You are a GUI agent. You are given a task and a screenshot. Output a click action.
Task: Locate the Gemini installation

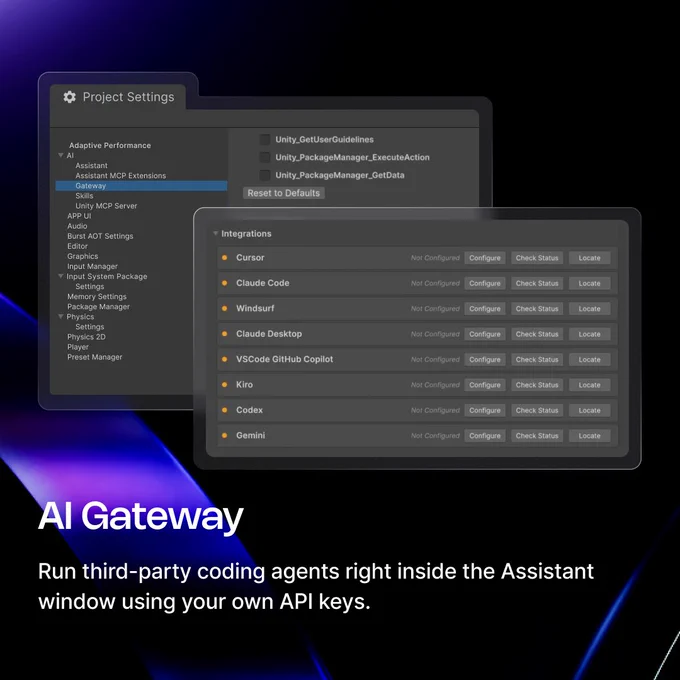tap(589, 435)
